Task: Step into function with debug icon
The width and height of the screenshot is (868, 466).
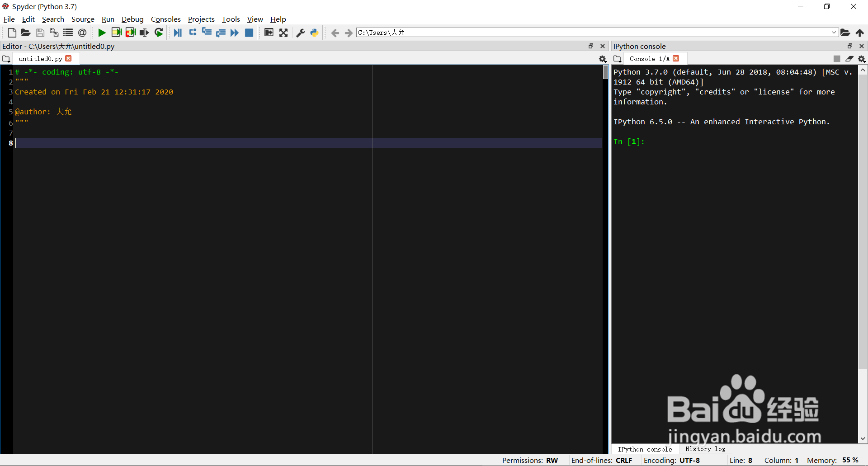Action: coord(207,32)
